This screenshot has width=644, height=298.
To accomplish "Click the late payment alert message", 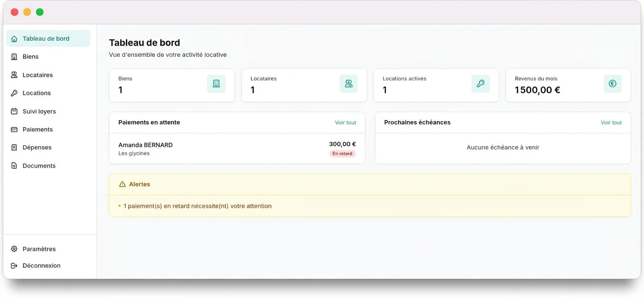I will click(197, 206).
